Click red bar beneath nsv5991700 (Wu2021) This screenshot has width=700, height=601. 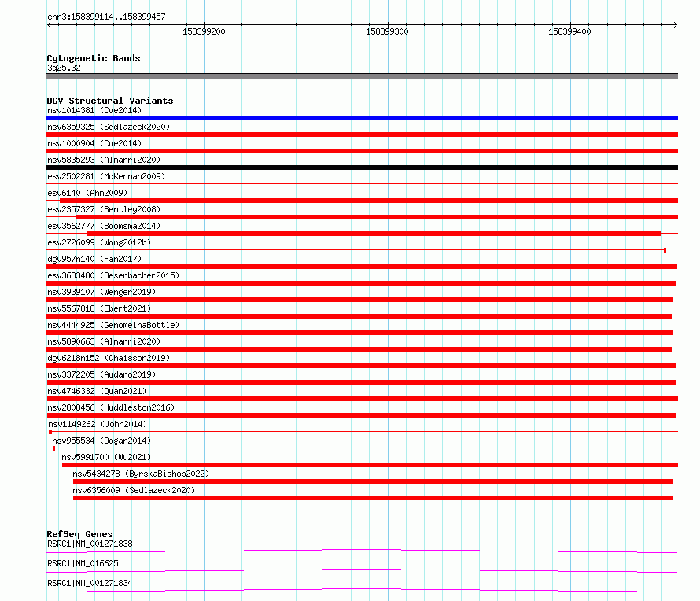point(370,465)
